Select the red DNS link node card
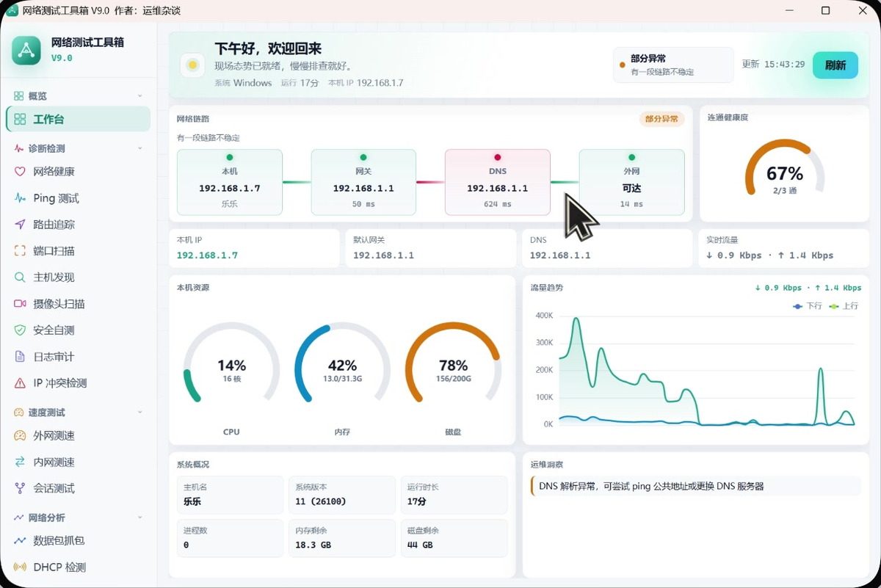Viewport: 881px width, 588px height. tap(498, 182)
